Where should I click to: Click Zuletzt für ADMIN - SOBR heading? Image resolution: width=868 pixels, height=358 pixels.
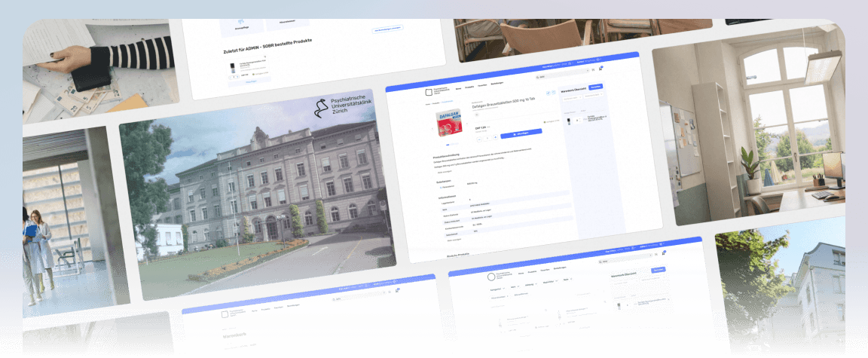[267, 45]
